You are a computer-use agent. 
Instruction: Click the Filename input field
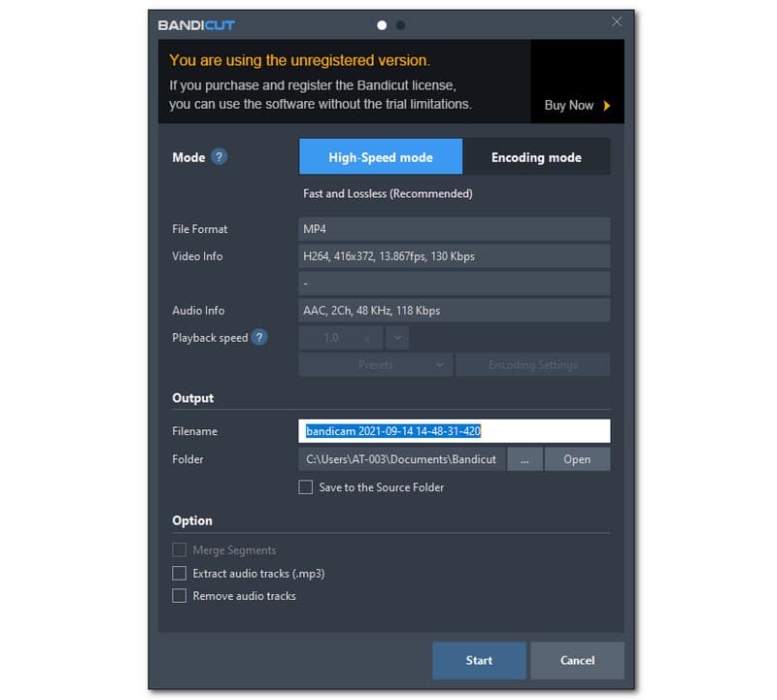455,431
